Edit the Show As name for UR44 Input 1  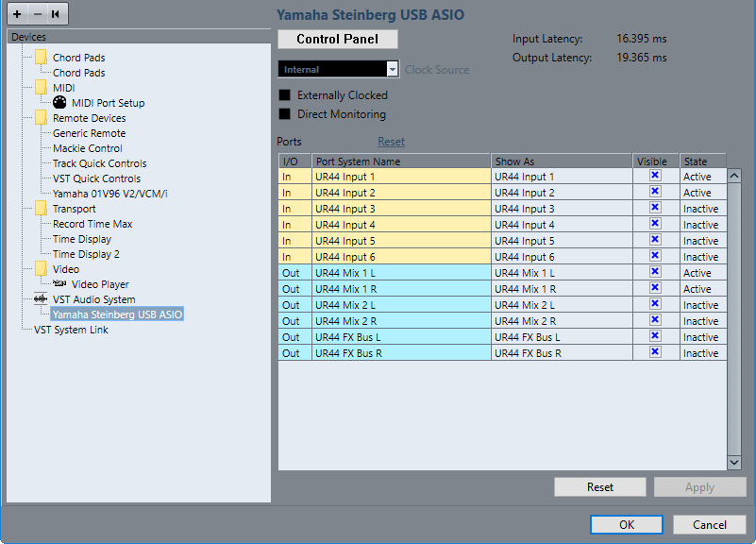562,177
